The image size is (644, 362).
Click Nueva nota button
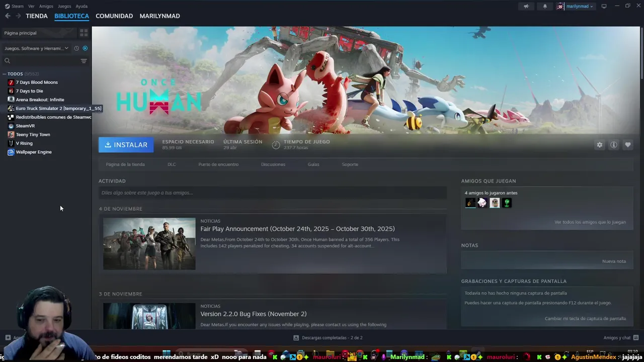[x=614, y=261]
